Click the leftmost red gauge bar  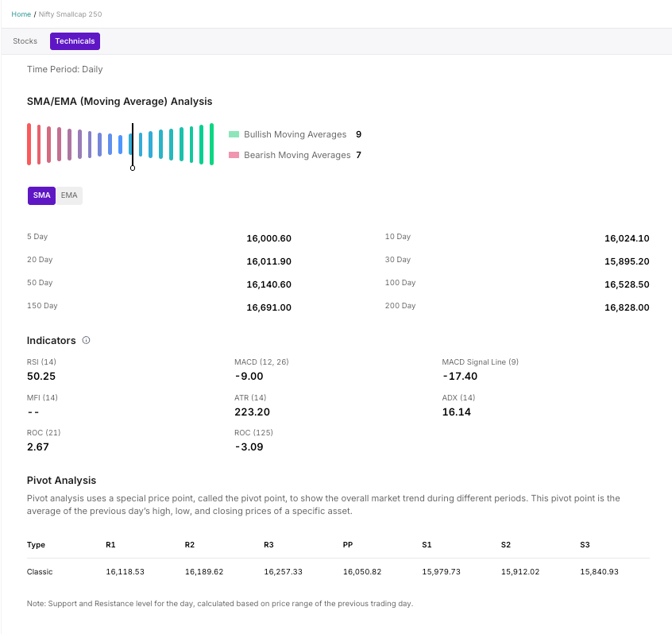coord(29,144)
